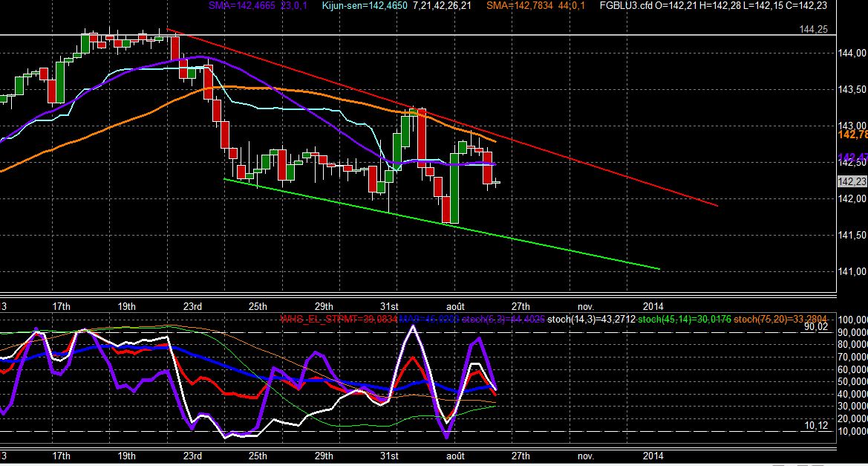Click '25th' date under indicator panel
The height and width of the screenshot is (466, 868).
click(x=258, y=456)
